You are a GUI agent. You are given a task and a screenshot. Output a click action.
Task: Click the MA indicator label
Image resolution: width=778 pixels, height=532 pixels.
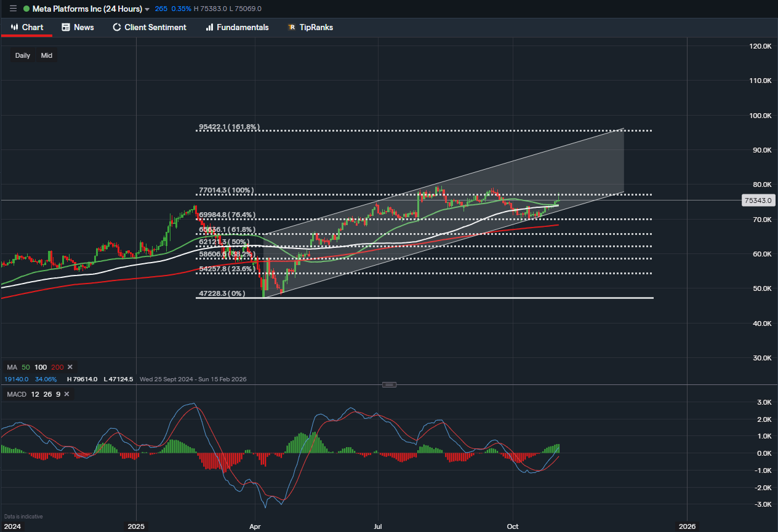point(11,367)
